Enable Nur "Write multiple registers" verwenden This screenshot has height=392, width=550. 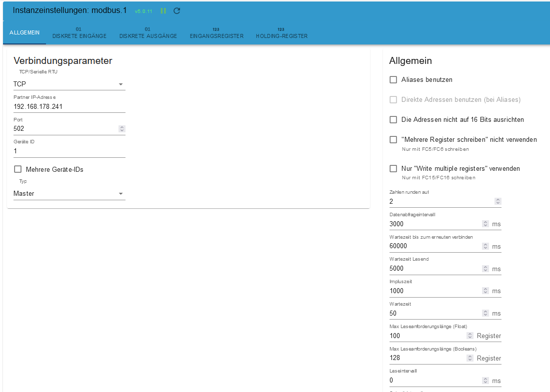pyautogui.click(x=393, y=169)
